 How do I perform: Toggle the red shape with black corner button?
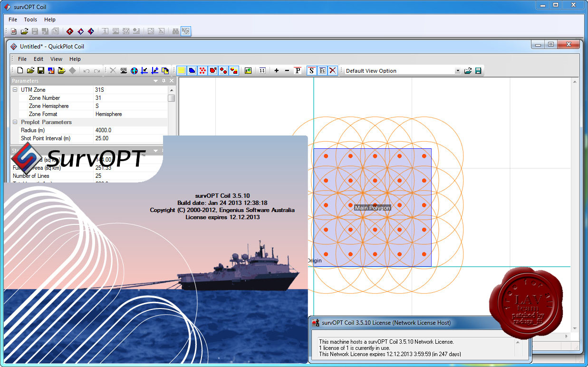[213, 71]
